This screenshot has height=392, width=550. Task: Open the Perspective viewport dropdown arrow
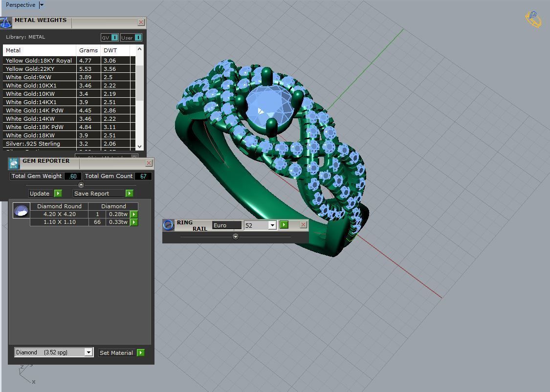42,5
